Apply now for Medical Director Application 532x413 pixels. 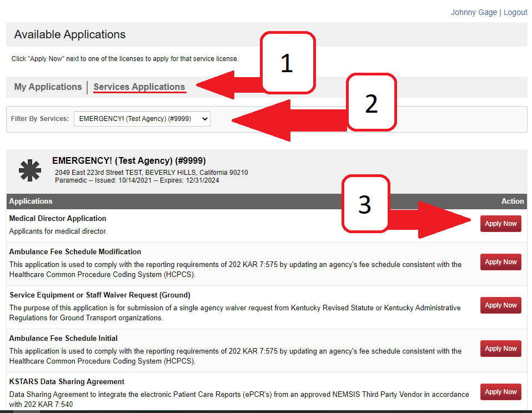point(500,224)
